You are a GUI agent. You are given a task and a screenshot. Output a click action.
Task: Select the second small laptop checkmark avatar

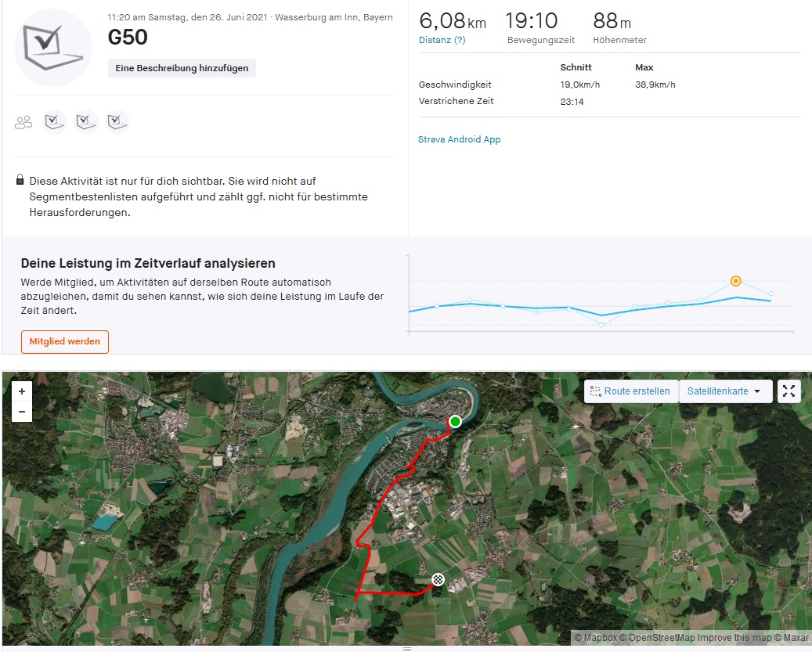(85, 122)
